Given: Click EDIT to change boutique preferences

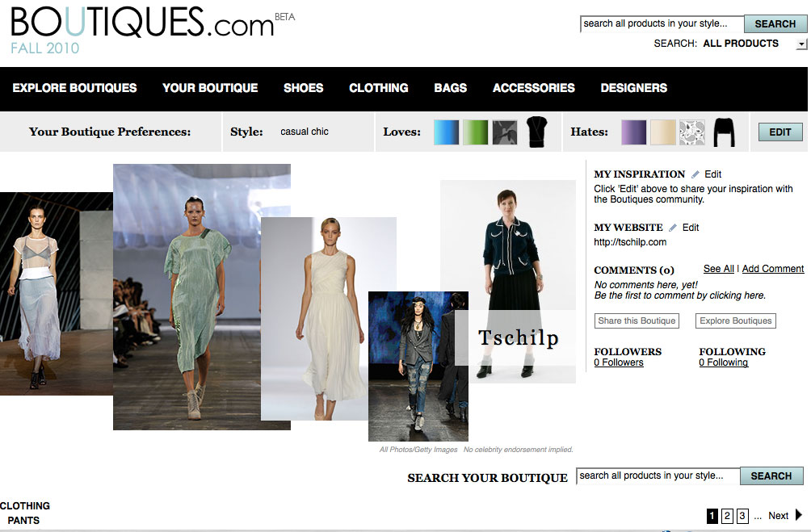Looking at the screenshot, I should tap(779, 131).
